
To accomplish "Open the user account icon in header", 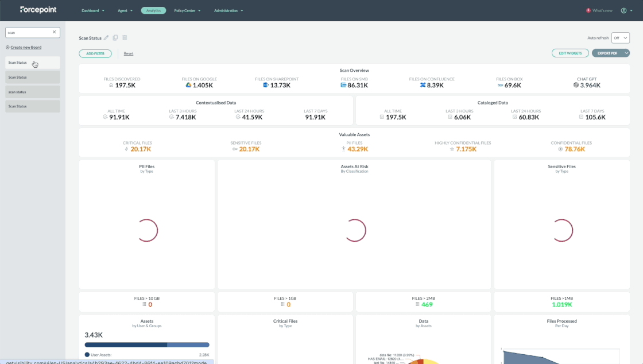I will coord(623,10).
